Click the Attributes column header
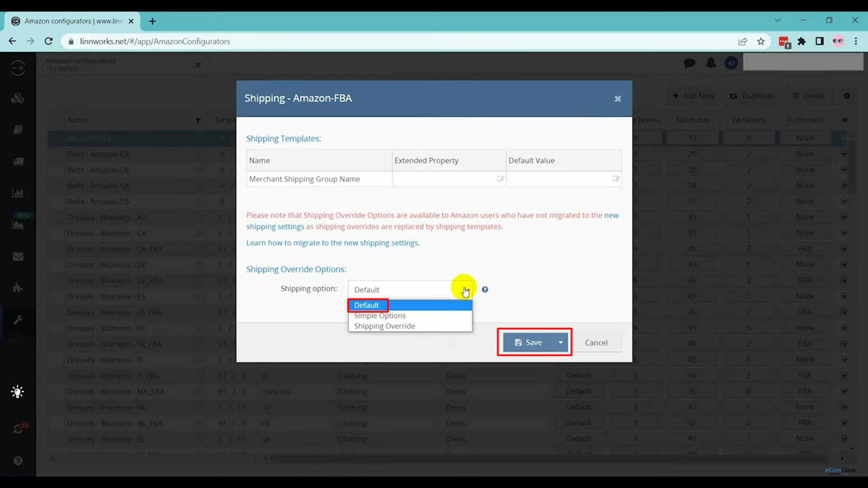The image size is (868, 488). click(692, 120)
